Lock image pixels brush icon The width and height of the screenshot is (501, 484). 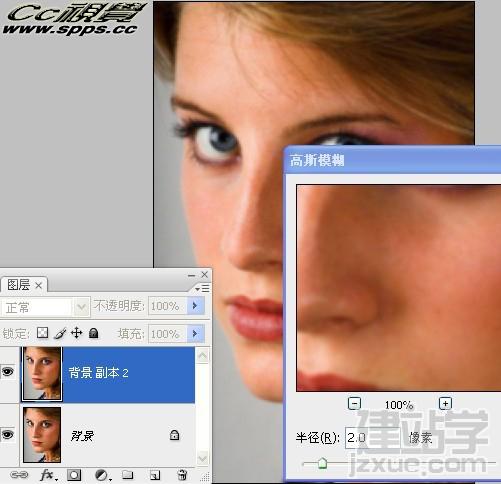click(x=60, y=333)
